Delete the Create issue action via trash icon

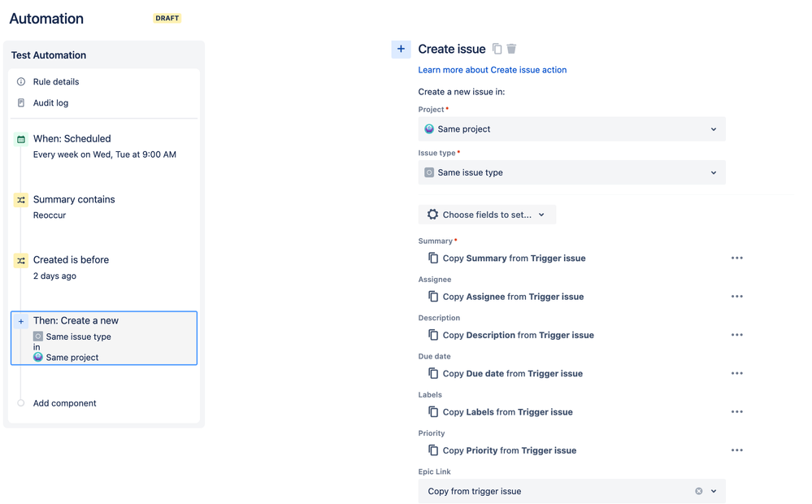coord(511,49)
